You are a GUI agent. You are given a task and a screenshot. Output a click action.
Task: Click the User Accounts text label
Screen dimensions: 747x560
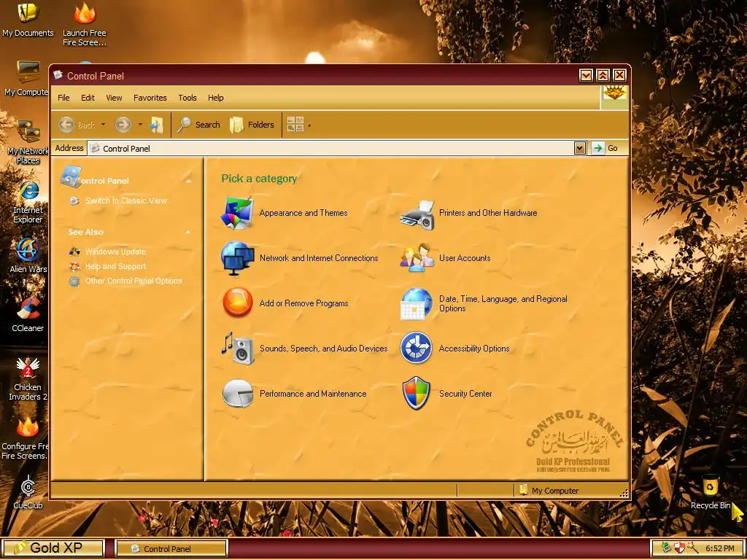point(465,258)
